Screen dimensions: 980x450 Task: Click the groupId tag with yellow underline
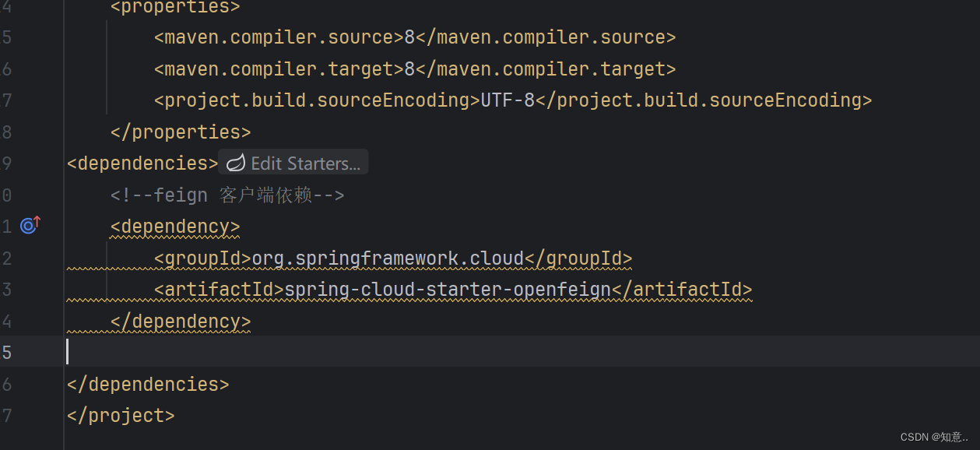pos(201,258)
